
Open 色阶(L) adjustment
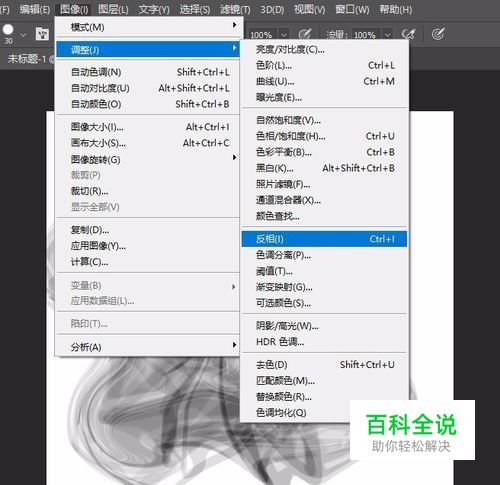(x=324, y=65)
